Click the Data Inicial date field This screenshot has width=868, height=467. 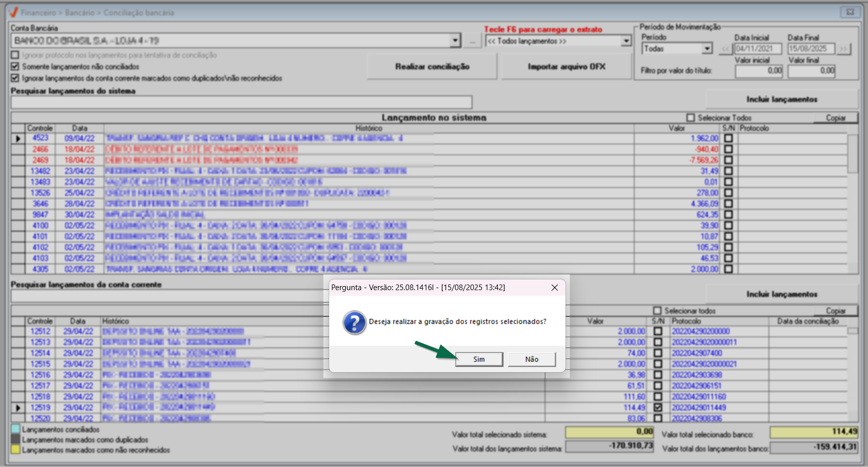pyautogui.click(x=758, y=49)
